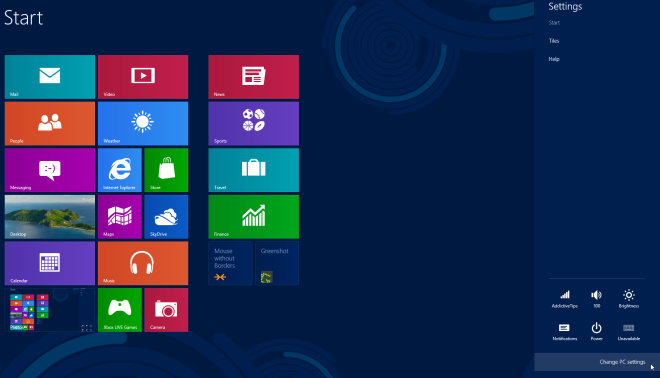Open the Sports tile
The image size is (660, 378).
coord(253,124)
